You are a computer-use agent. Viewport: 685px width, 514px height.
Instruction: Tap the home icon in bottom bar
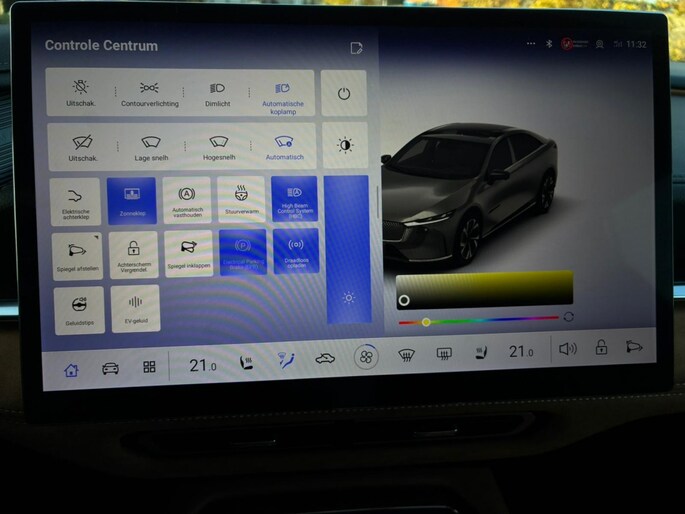(x=71, y=369)
